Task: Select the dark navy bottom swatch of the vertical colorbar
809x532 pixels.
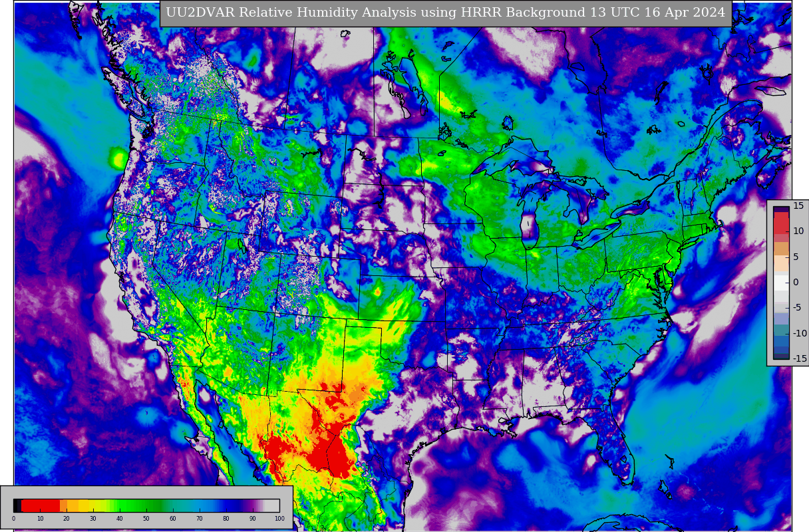Action: 781,356
